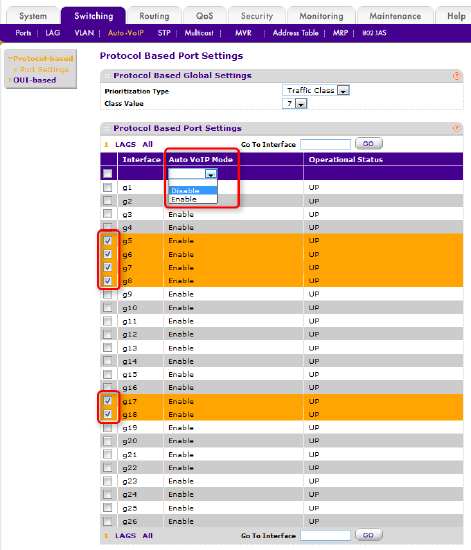
Task: Select Port Settings in sidebar
Action: [x=44, y=69]
